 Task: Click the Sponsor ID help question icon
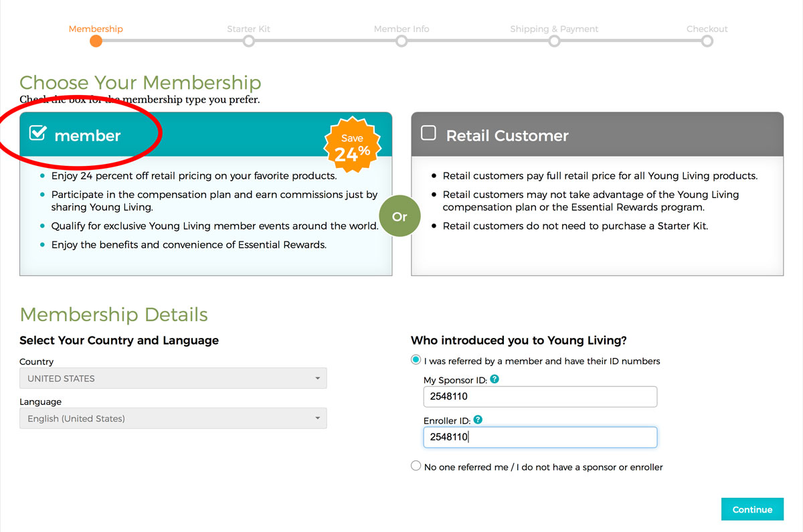pyautogui.click(x=495, y=379)
